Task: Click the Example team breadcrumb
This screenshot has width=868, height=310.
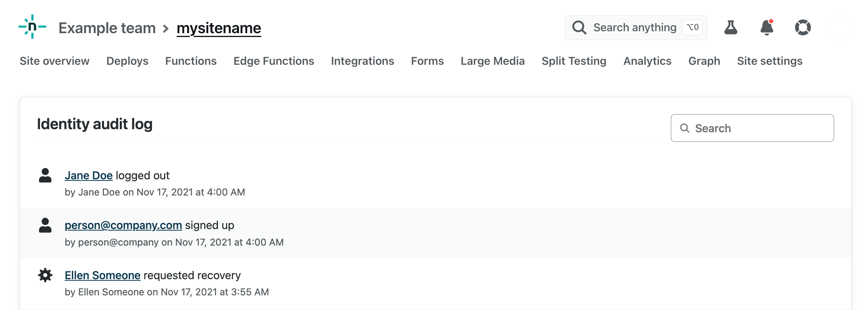Action: (107, 28)
